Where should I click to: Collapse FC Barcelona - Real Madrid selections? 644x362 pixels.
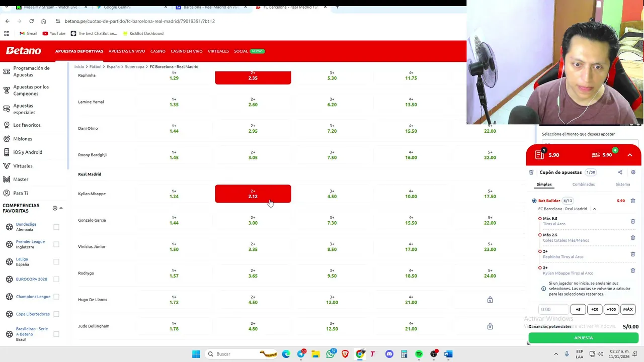(x=594, y=209)
